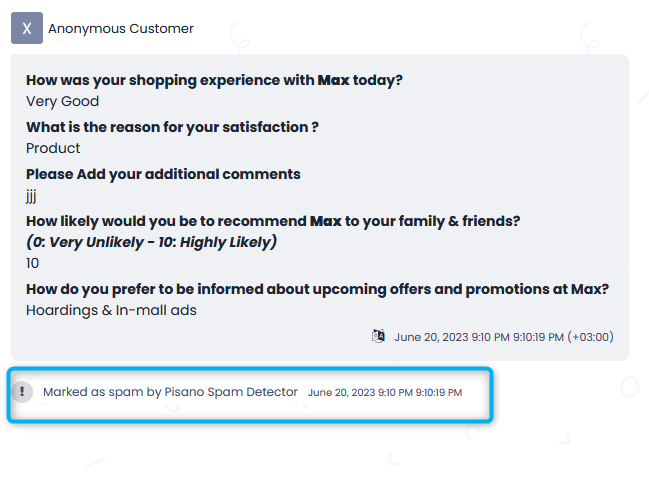Select the Very Good answer
Viewport: 649px width, 478px height.
point(62,101)
